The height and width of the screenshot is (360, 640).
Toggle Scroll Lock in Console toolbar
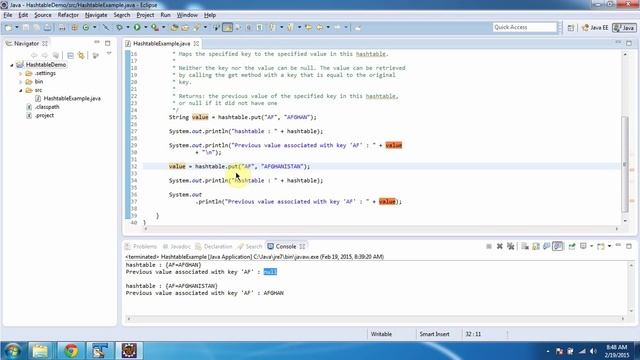536,247
